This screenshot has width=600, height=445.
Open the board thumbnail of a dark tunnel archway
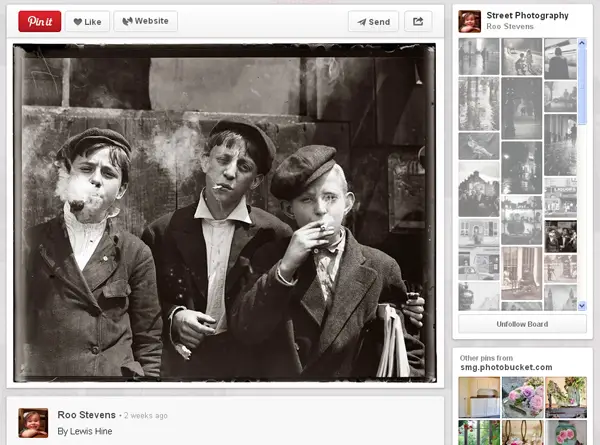(x=522, y=108)
